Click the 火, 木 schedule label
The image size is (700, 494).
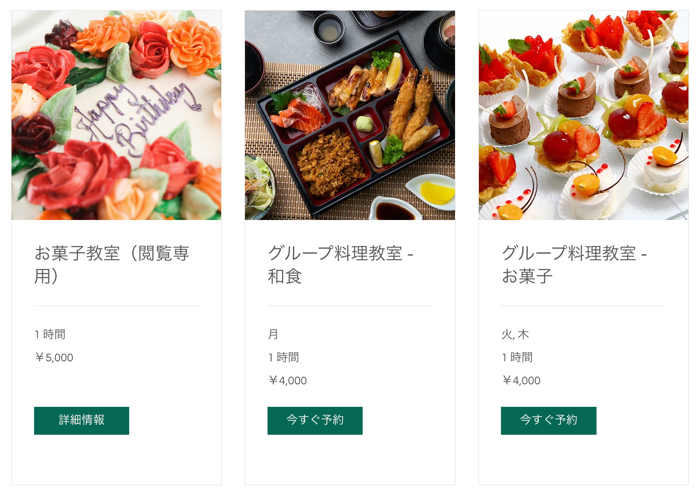(x=515, y=334)
